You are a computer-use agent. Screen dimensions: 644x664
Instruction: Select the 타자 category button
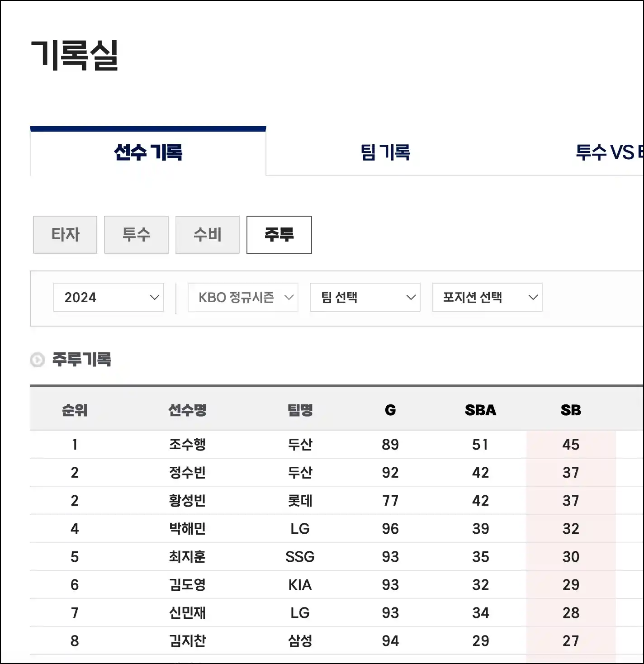[65, 235]
